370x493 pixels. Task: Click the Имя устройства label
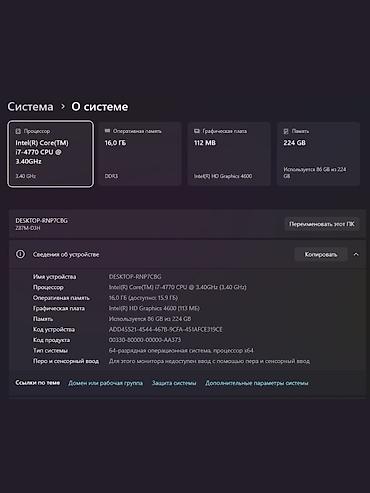tap(54, 277)
